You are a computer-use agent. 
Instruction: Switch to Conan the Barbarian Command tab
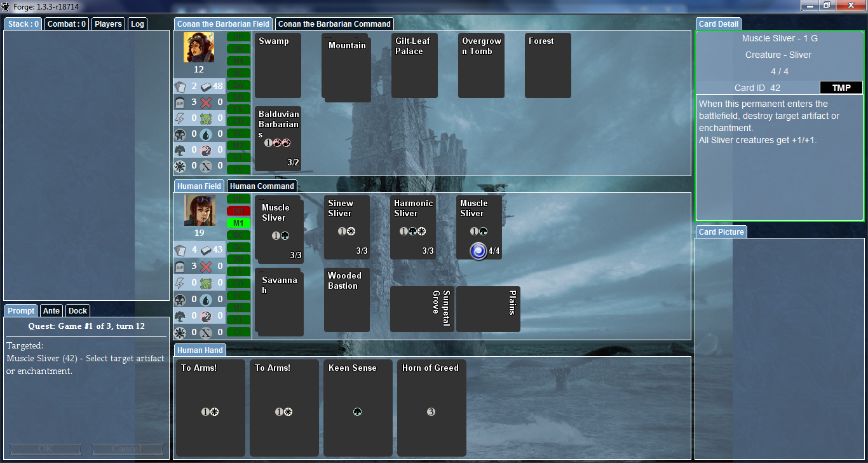(334, 24)
